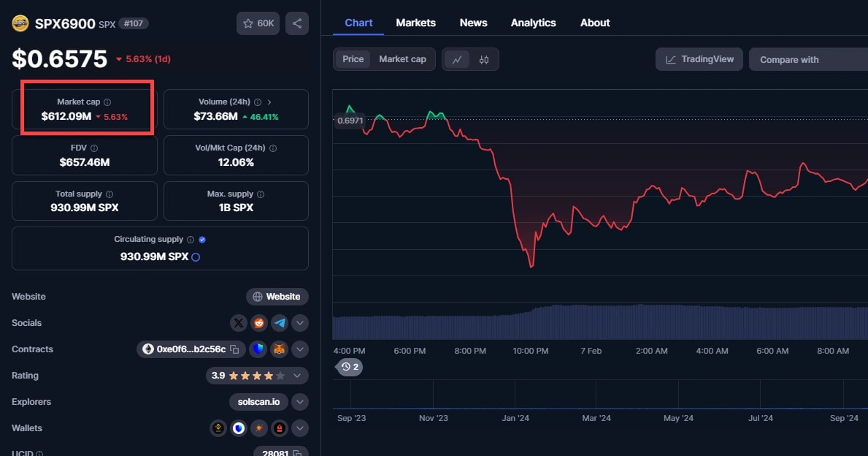
Task: Click the Binance wallet icon
Action: (x=218, y=428)
